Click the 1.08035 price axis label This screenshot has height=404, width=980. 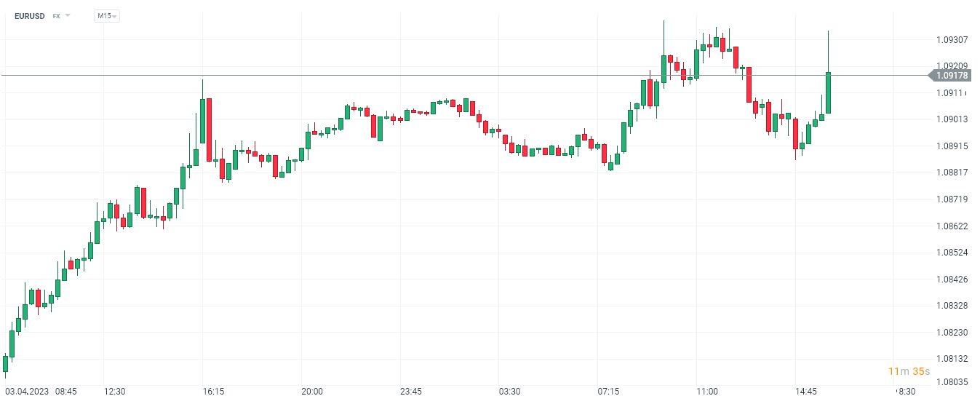(952, 381)
